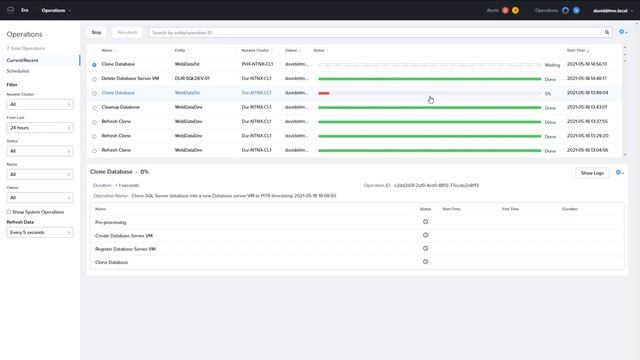Screen dimensions: 640x360
Task: Click the Register Database Server VM step name
Action: point(125,249)
